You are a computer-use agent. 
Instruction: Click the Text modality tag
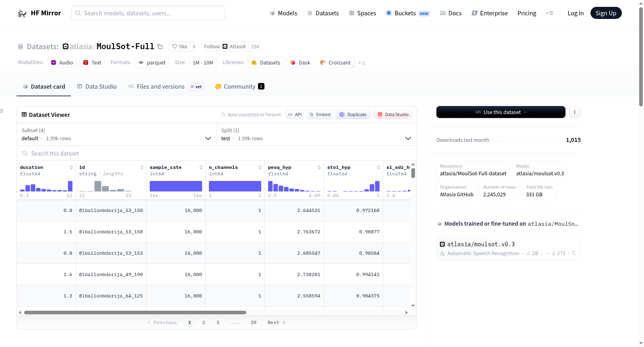coord(92,62)
